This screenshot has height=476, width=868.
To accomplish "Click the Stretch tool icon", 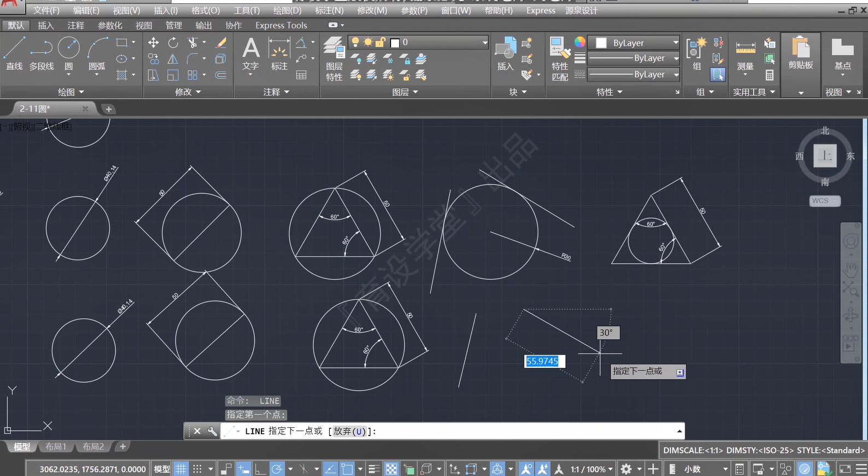I will (x=154, y=76).
